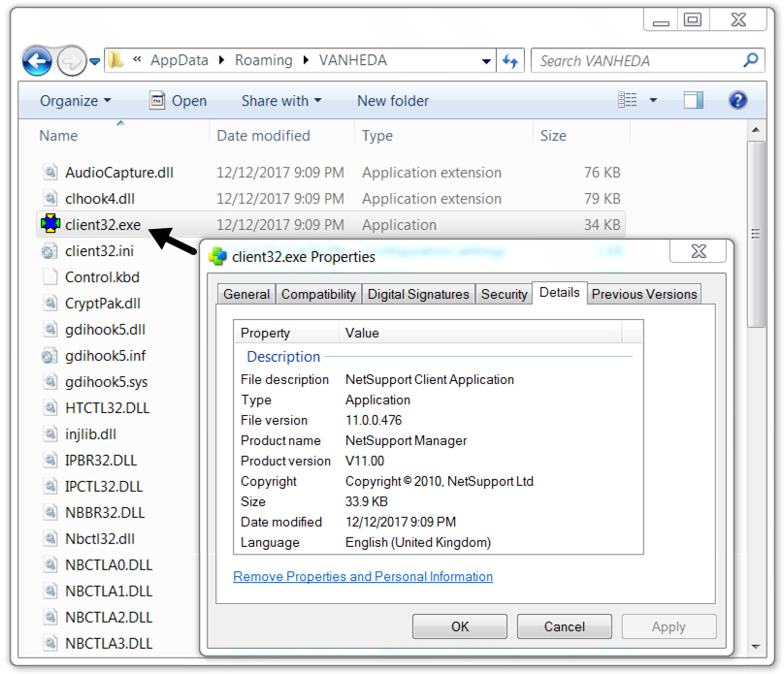This screenshot has width=784, height=674.
Task: Select the NBBR32.DLL file icon
Action: 49,512
